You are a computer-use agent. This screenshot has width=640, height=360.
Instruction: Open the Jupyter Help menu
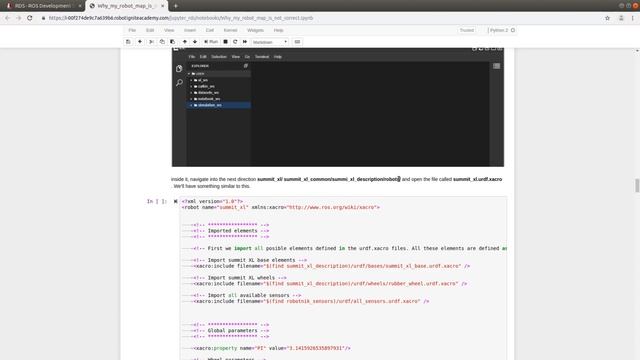tap(278, 30)
